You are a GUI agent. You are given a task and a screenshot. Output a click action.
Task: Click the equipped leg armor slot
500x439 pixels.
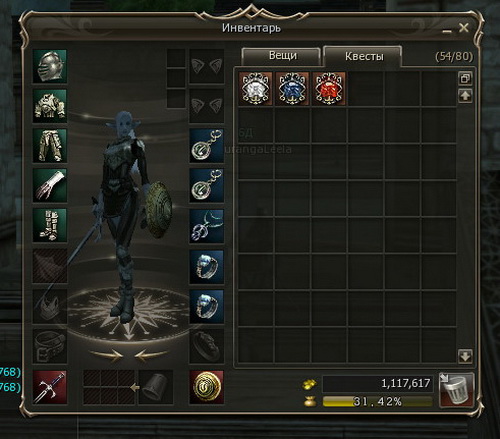[50, 146]
